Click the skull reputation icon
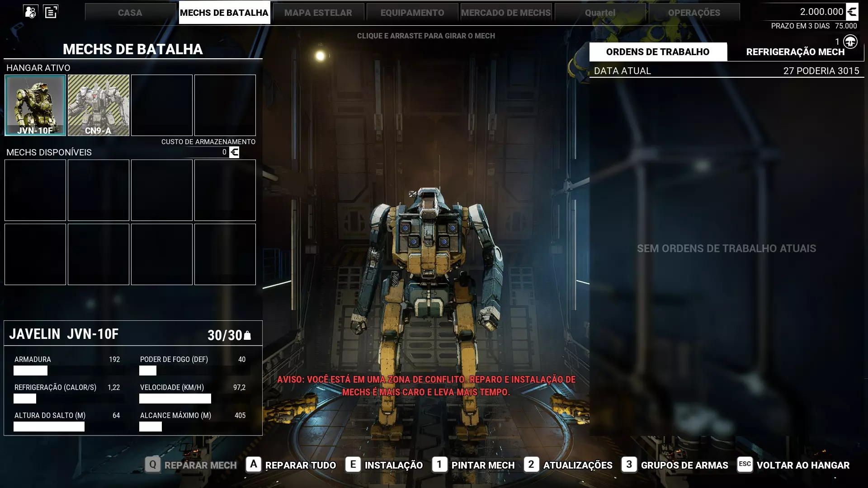The width and height of the screenshot is (868, 488). pyautogui.click(x=850, y=42)
